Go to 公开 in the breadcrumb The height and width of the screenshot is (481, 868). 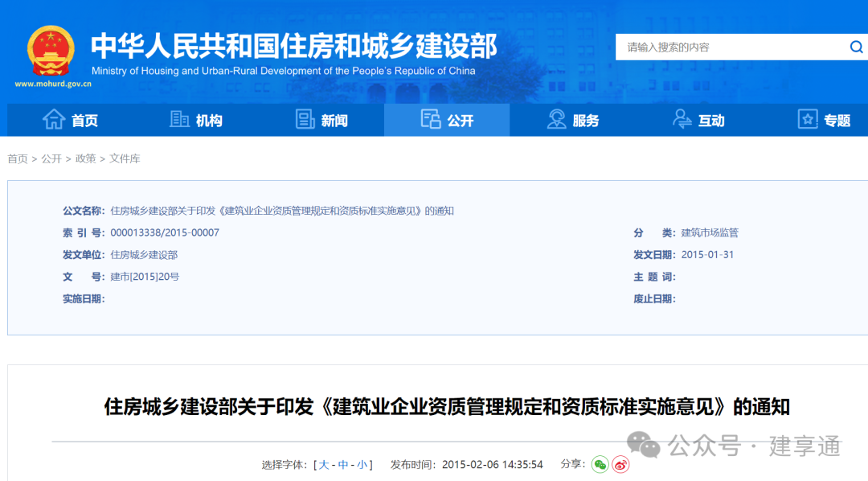pyautogui.click(x=51, y=159)
